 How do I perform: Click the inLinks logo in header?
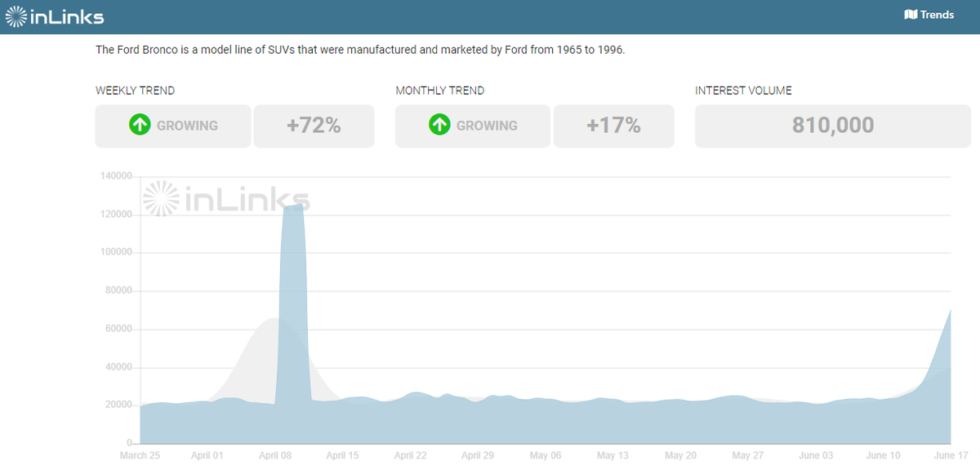pos(55,16)
